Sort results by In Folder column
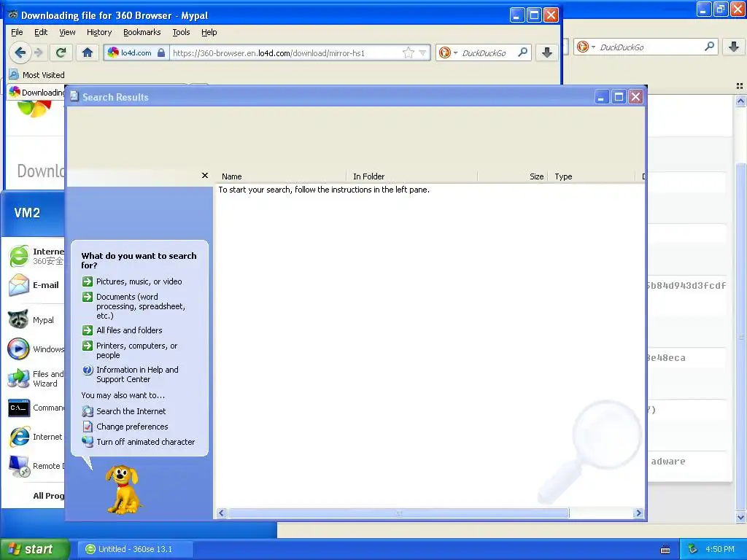Image resolution: width=747 pixels, height=560 pixels. (x=411, y=176)
